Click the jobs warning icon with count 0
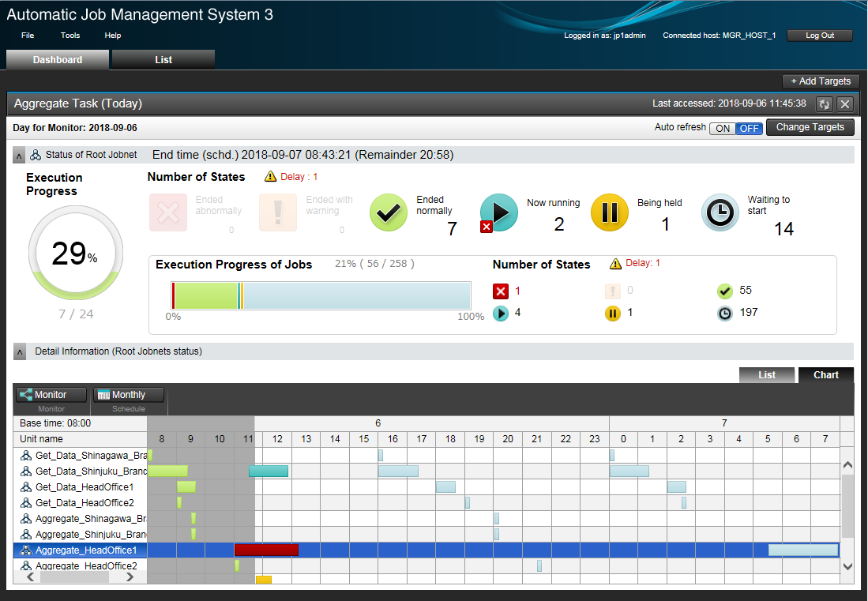Viewport: 868px width, 601px height. [x=612, y=291]
